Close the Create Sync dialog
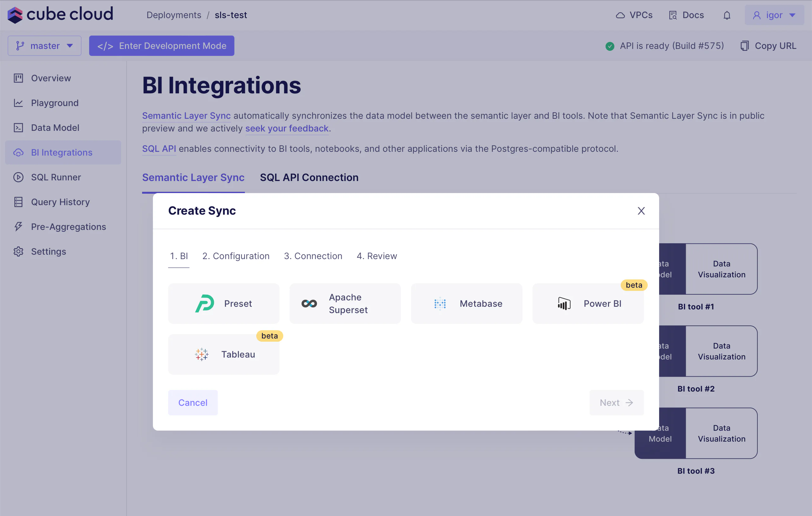Screen dimensions: 812x516 click(x=641, y=211)
